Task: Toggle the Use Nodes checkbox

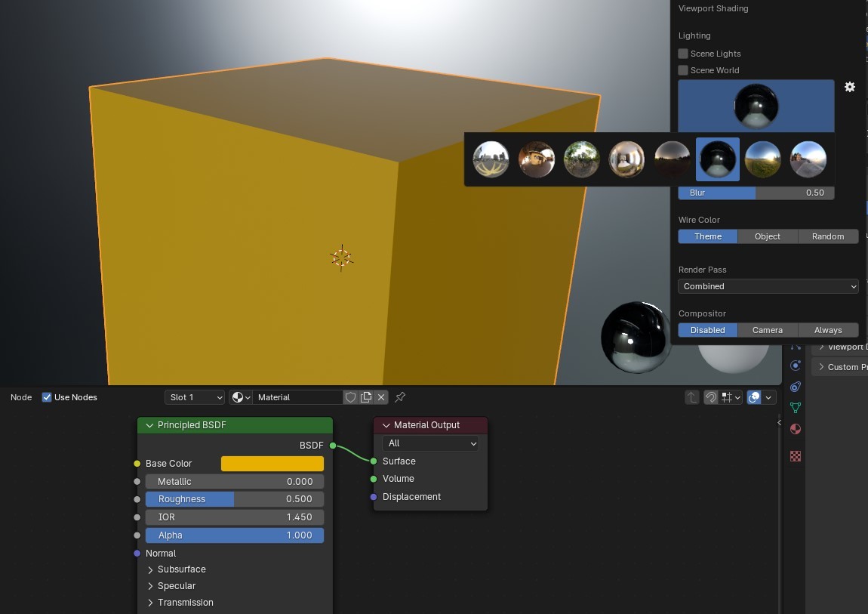Action: point(47,397)
